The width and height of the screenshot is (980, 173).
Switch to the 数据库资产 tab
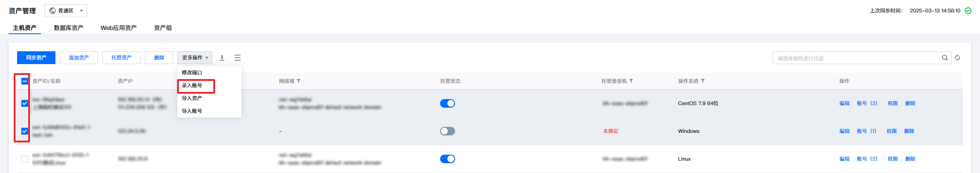point(69,28)
